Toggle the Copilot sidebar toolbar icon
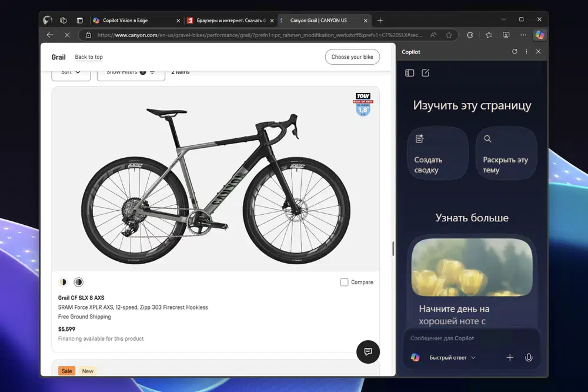 coord(540,35)
